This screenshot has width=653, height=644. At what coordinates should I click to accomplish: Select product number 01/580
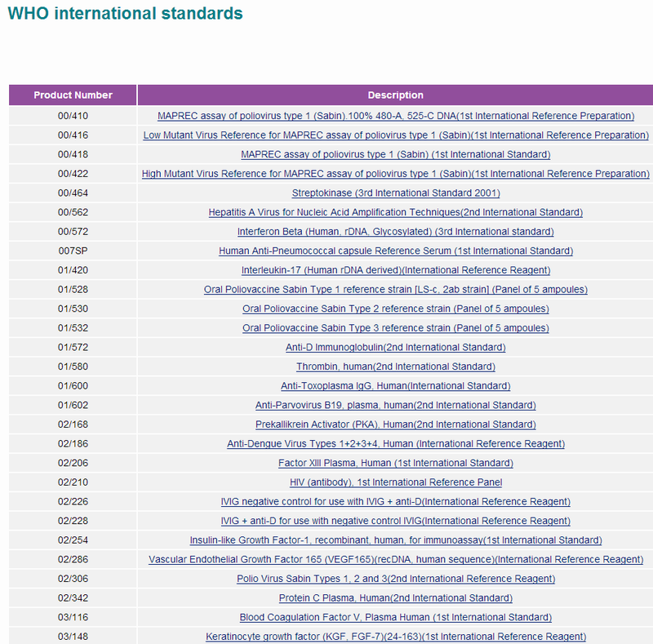click(x=73, y=366)
